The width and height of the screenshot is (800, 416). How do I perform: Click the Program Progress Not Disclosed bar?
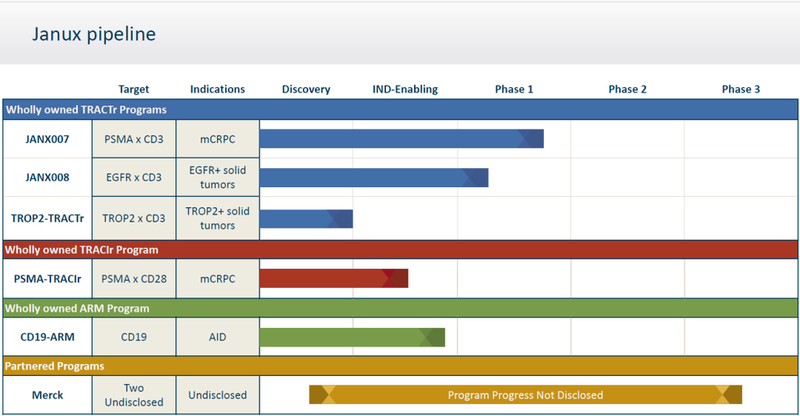click(526, 395)
